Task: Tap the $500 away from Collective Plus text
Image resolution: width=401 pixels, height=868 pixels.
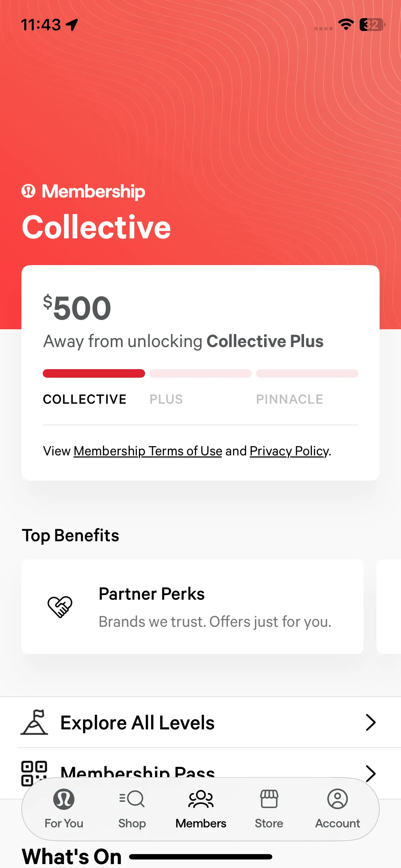Action: pyautogui.click(x=183, y=341)
